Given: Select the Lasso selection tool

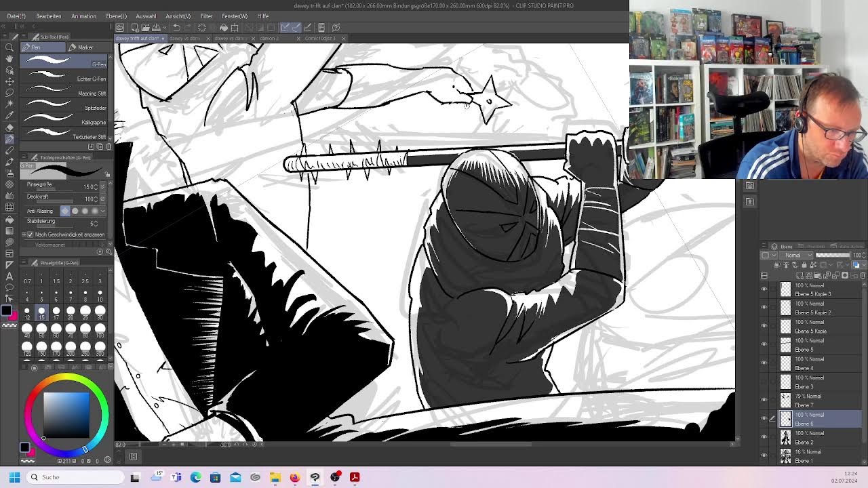Looking at the screenshot, I should tap(9, 92).
